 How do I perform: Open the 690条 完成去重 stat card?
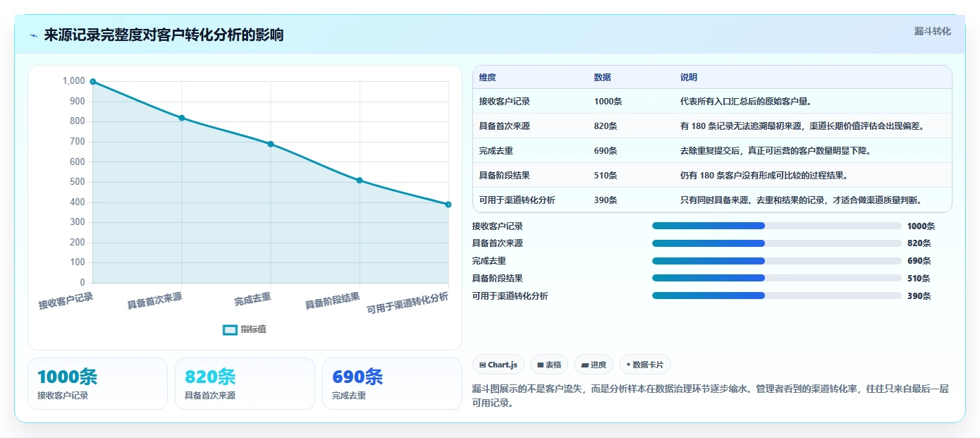pos(392,384)
